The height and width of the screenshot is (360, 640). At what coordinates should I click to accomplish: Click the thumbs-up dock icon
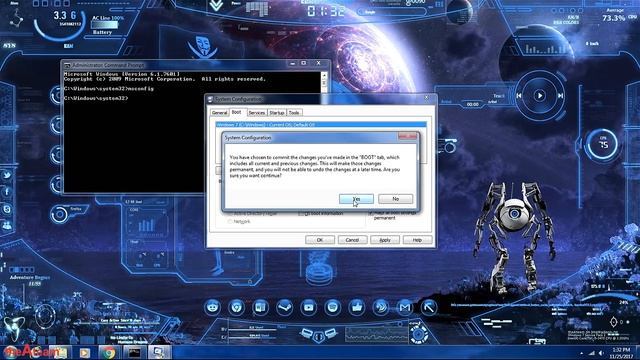pyautogui.click(x=357, y=307)
